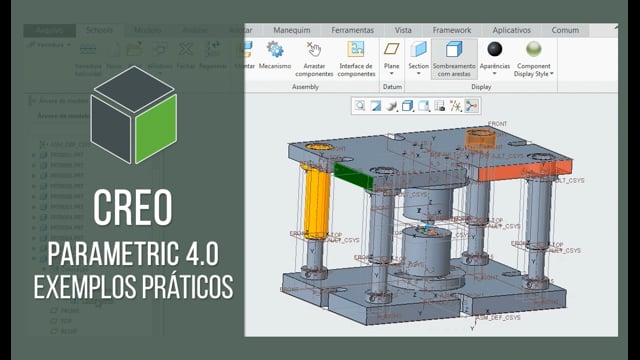Open the Aplicativos ribbon tab
Viewport: 640px width, 360px height.
coord(511,30)
